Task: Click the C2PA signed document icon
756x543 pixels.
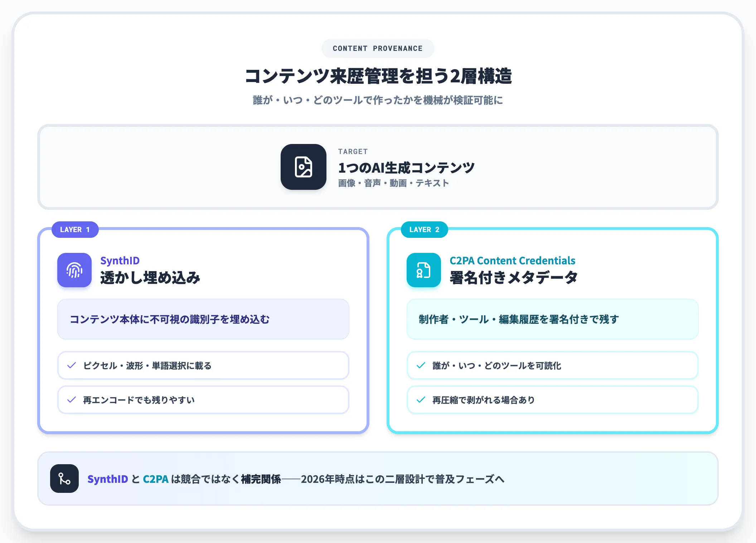Action: tap(423, 270)
